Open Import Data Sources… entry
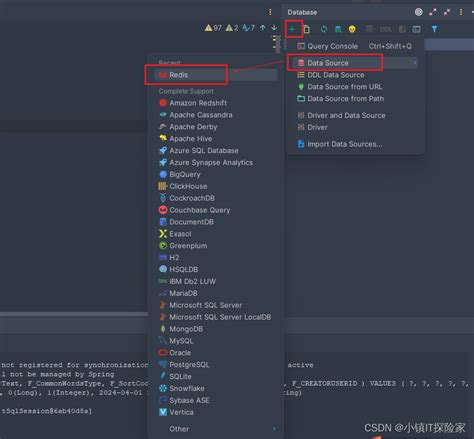The width and height of the screenshot is (474, 439). tap(354, 144)
